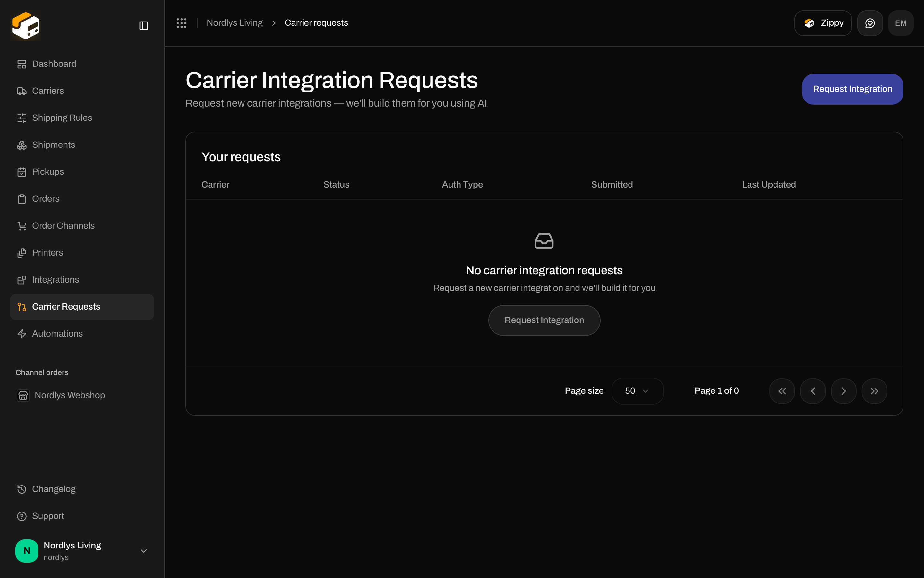
Task: Go to the first page of requests
Action: [782, 391]
